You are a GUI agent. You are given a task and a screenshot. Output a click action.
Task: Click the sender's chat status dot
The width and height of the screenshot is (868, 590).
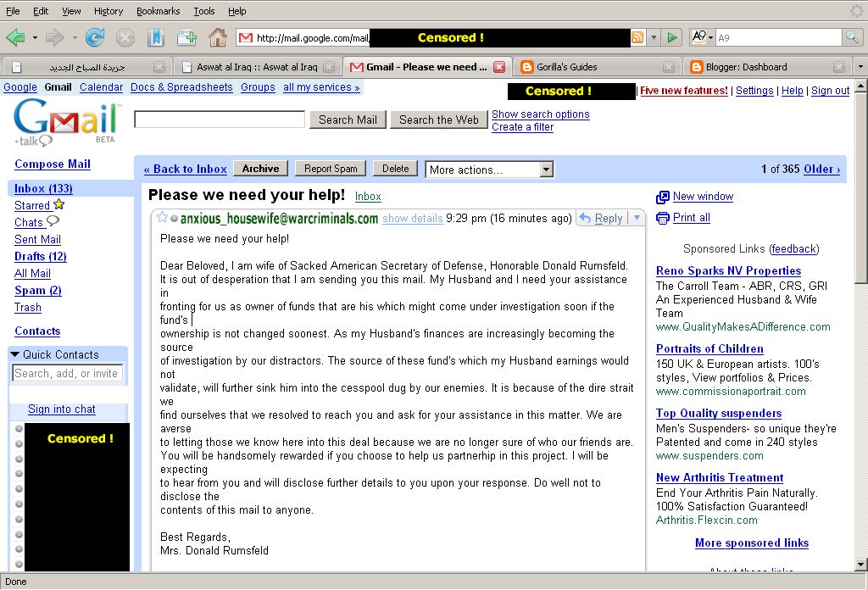174,219
